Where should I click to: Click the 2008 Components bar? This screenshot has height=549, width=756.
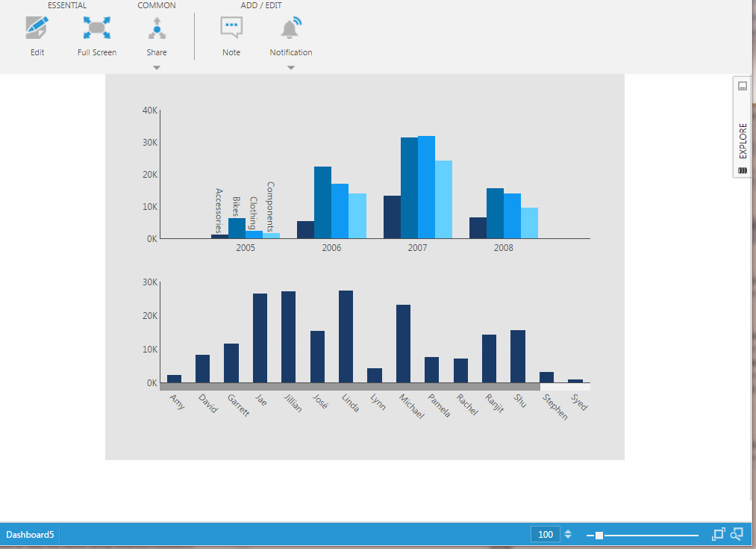click(x=529, y=223)
